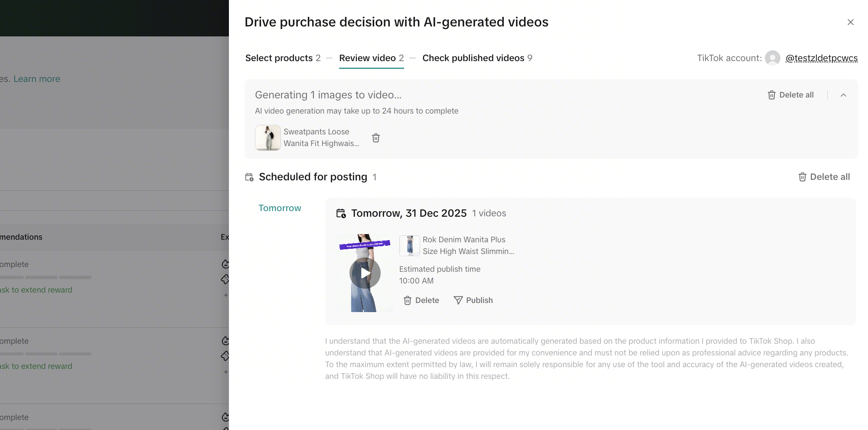
Task: Remove Sweatpants product with trash icon
Action: pos(376,138)
